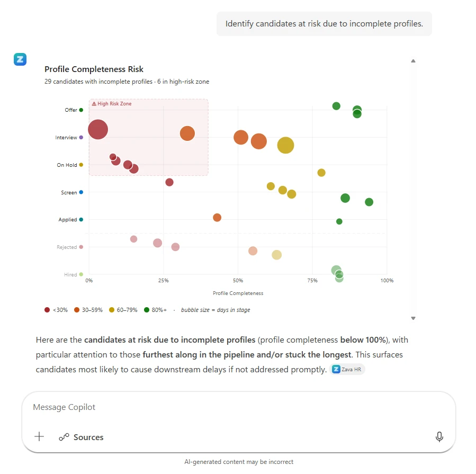Click the Zava HR badge after the answer text
The image size is (476, 474).
click(348, 369)
